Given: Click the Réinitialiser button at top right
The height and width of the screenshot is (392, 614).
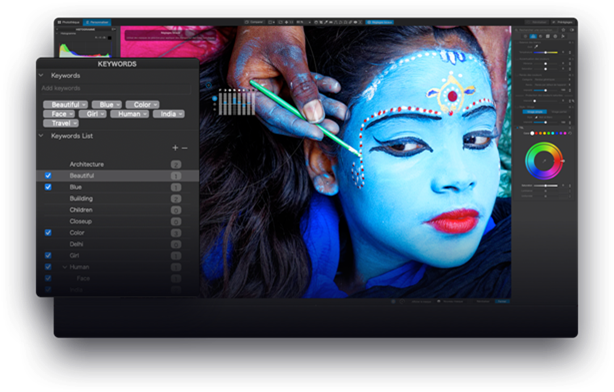Looking at the screenshot, I should [536, 22].
